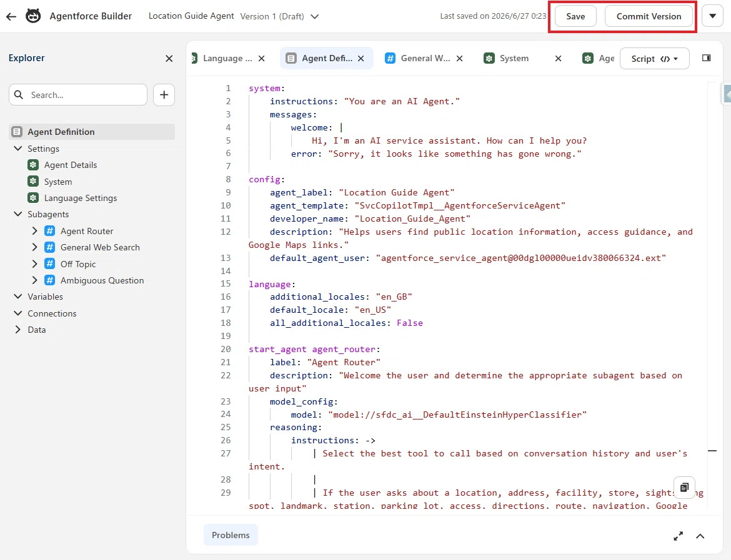Select the Off Topic subagent row
The width and height of the screenshot is (731, 560).
click(78, 263)
